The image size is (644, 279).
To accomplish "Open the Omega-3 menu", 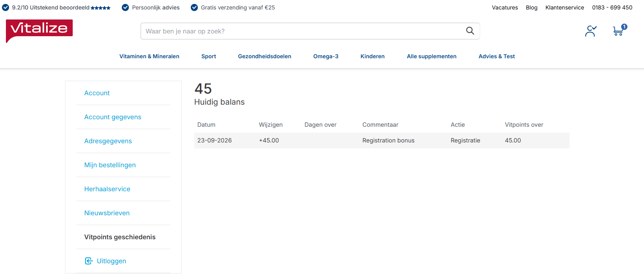I will click(326, 56).
